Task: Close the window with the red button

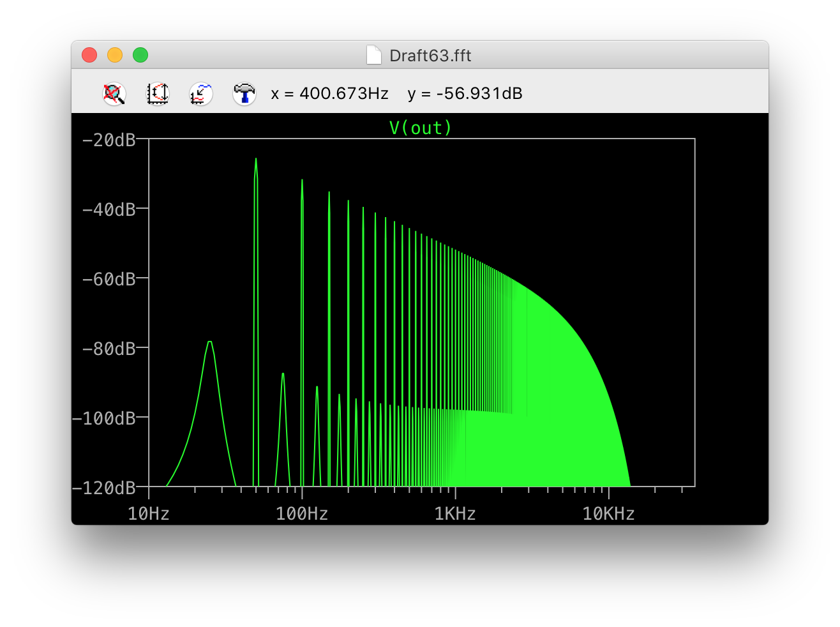Action: tap(89, 55)
